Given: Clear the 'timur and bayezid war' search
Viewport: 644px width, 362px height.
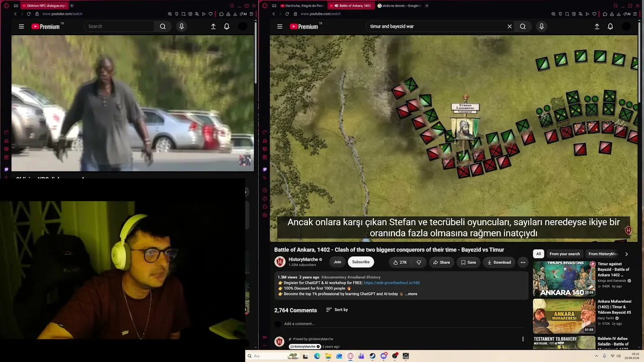Looking at the screenshot, I should [509, 27].
